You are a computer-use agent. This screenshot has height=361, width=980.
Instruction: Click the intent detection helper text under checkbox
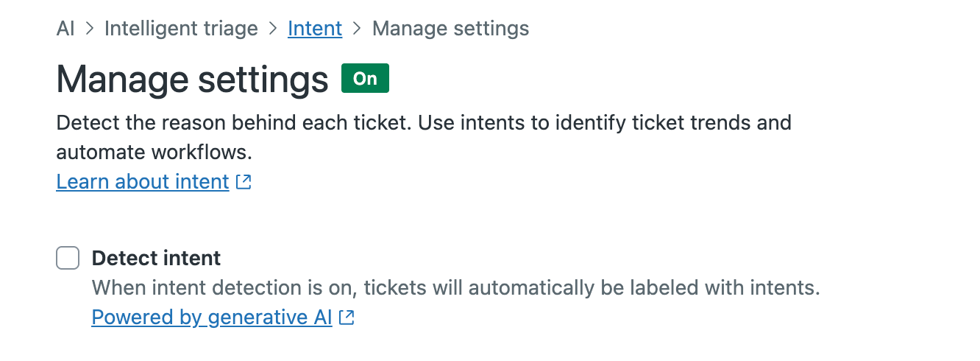point(455,287)
